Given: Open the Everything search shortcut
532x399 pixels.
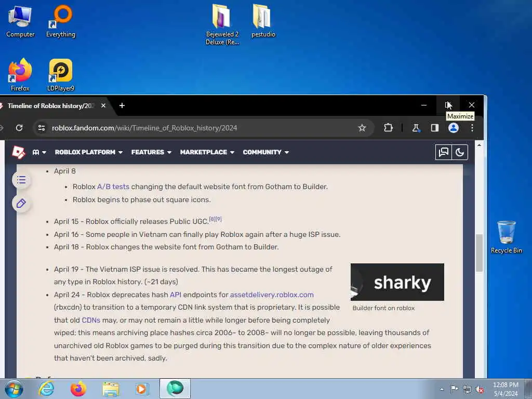Looking at the screenshot, I should pos(61,21).
